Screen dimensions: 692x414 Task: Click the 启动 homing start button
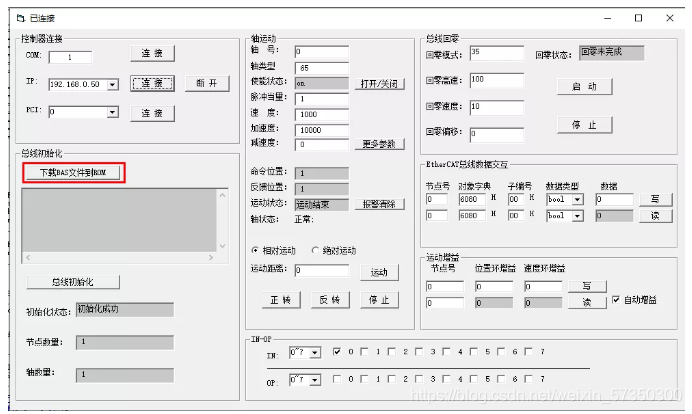point(585,87)
